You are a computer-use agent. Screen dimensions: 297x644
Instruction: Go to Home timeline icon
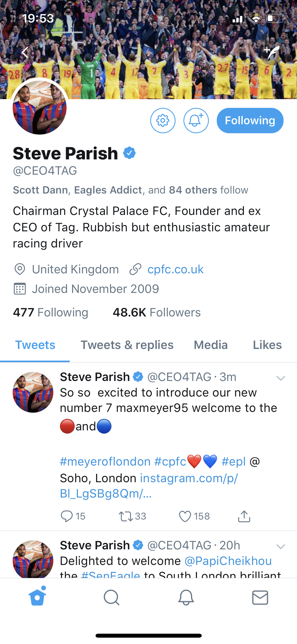pyautogui.click(x=37, y=597)
